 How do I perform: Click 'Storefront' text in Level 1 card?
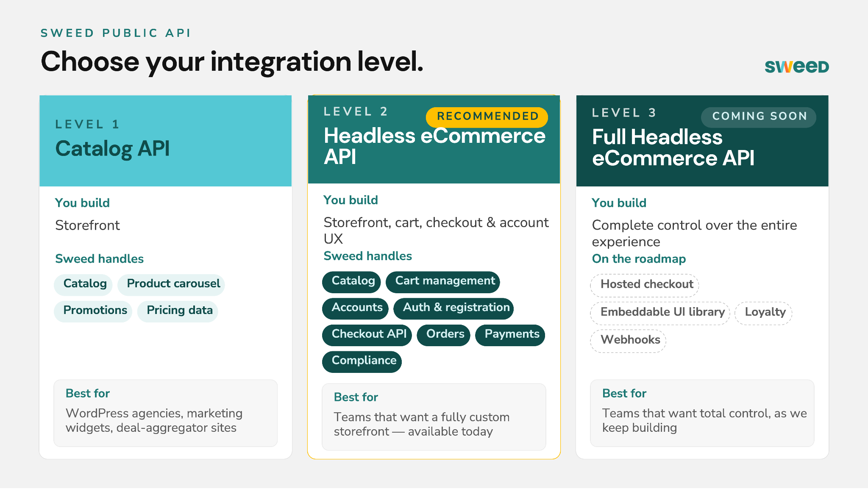click(88, 226)
